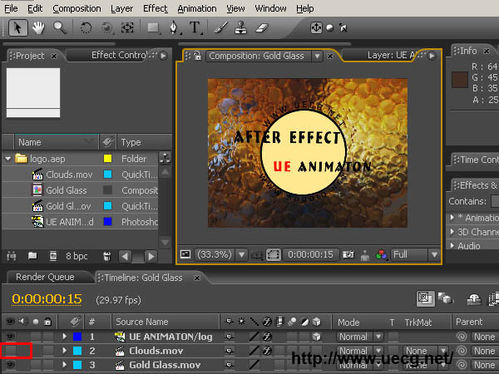The width and height of the screenshot is (499, 374).
Task: Hide the UE ANIMATON/log layer
Action: 10,336
